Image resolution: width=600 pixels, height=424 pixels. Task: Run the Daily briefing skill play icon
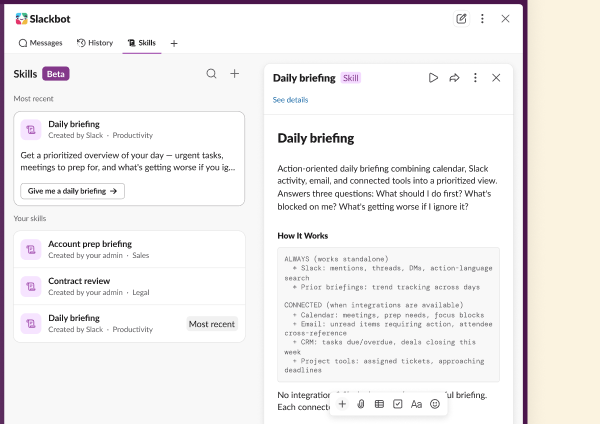(x=433, y=77)
